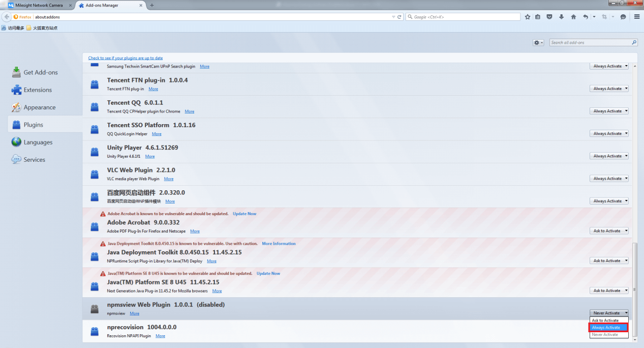Click More link for npmsview plugin
The height and width of the screenshot is (348, 644).
click(x=135, y=313)
